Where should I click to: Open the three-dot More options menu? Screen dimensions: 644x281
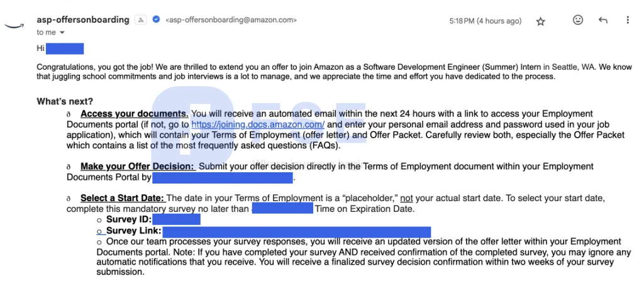628,19
